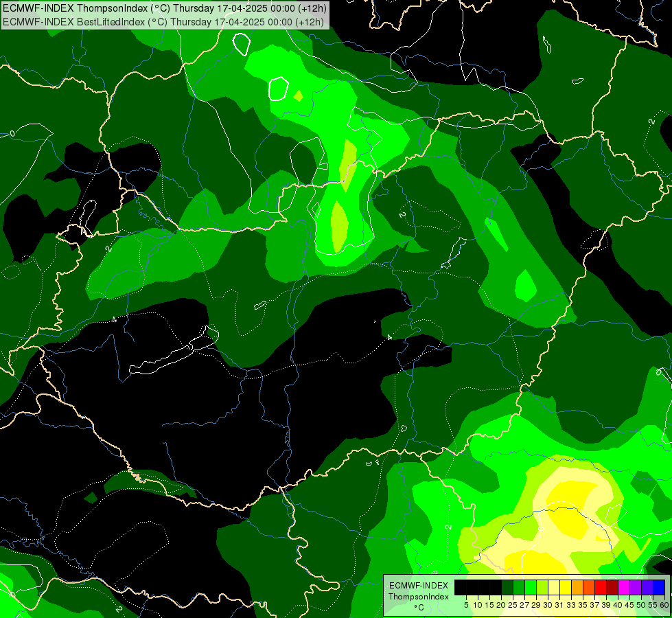
Task: Click the orange-red 35–37 legend swatch
Action: pyautogui.click(x=588, y=587)
